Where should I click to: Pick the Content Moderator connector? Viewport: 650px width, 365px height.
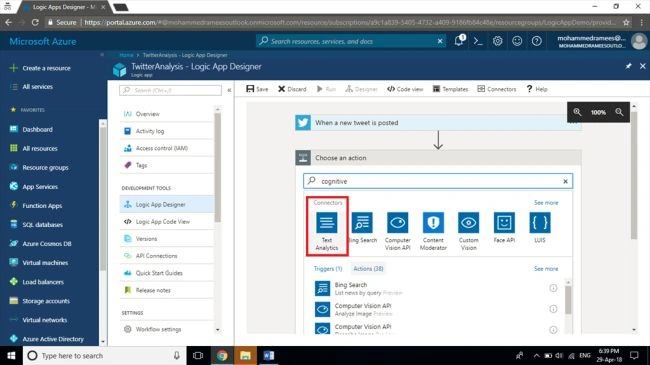coord(433,231)
